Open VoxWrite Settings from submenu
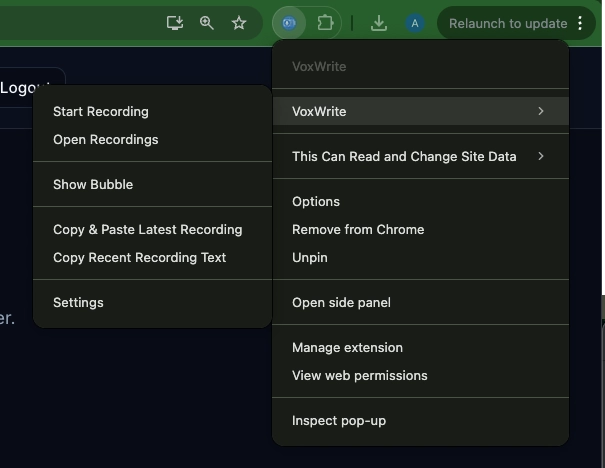 pos(152,302)
